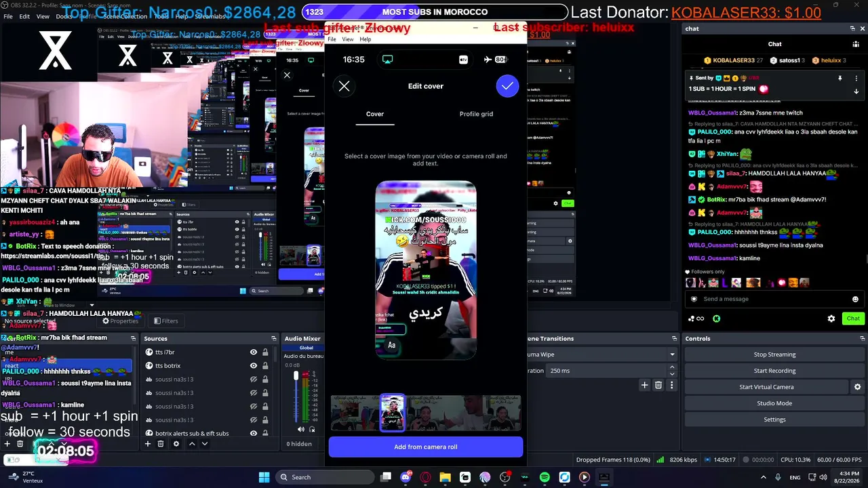This screenshot has width=868, height=488.
Task: Click Add from camera roll button
Action: (426, 447)
